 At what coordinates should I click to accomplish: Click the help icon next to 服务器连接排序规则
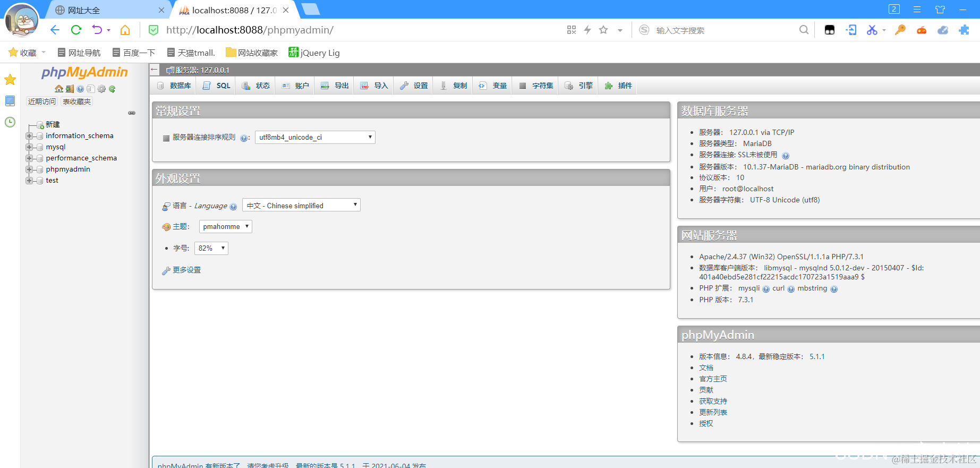click(244, 138)
